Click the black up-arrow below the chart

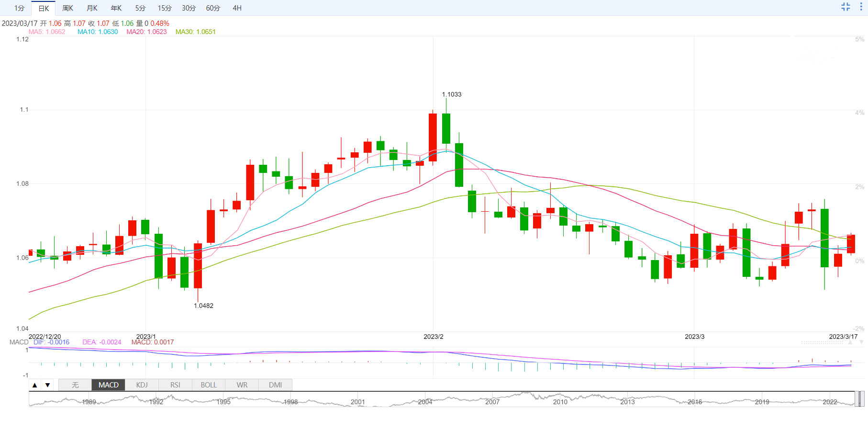point(34,385)
